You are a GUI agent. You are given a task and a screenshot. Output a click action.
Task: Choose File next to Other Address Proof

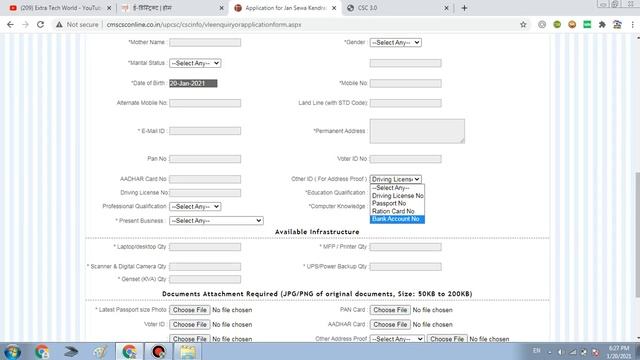447,339
